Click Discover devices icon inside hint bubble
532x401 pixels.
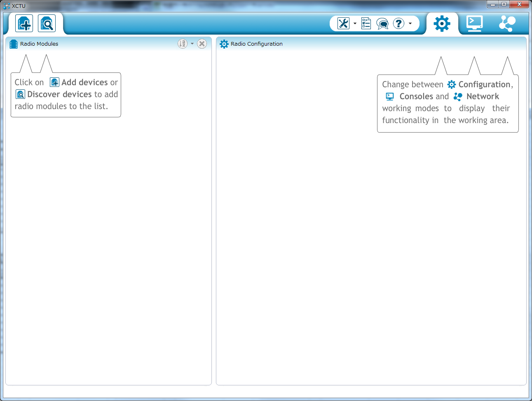coord(20,94)
